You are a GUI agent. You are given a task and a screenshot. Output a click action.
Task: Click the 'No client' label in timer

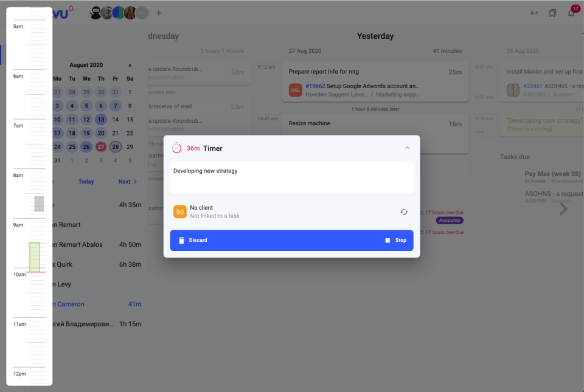point(201,207)
